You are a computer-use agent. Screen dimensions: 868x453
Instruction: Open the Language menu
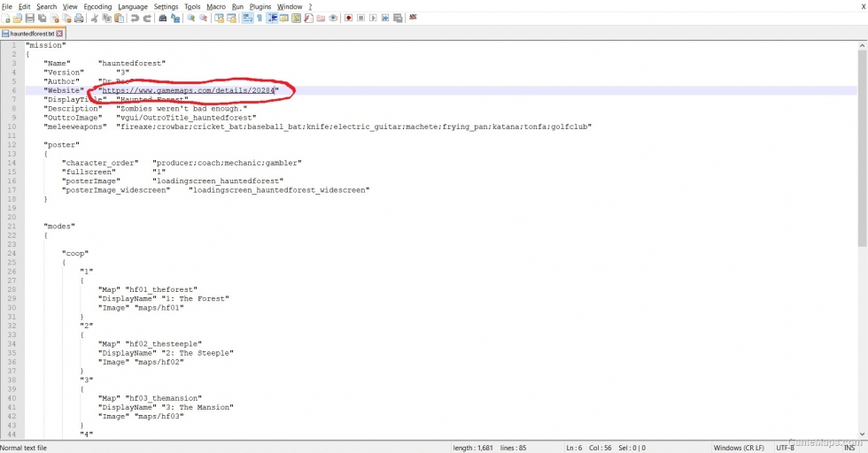(133, 7)
